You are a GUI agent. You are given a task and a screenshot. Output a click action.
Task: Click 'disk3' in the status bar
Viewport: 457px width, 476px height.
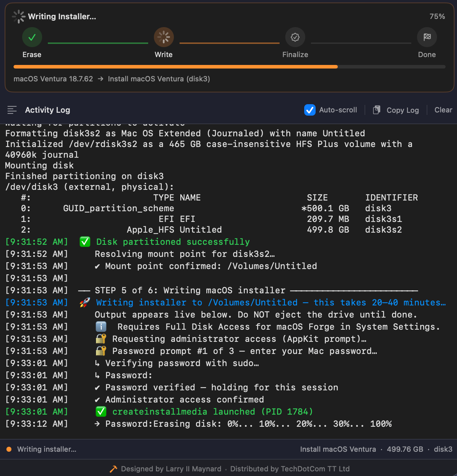(443, 449)
